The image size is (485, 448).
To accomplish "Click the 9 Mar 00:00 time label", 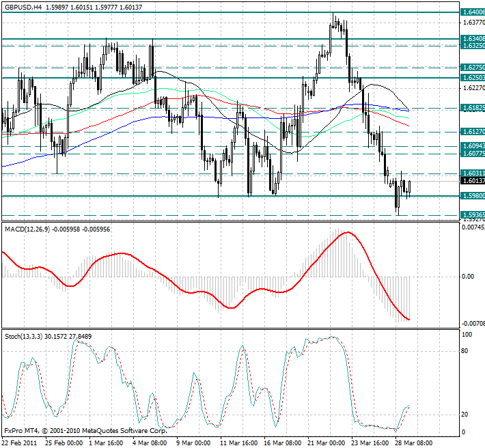I will (193, 443).
